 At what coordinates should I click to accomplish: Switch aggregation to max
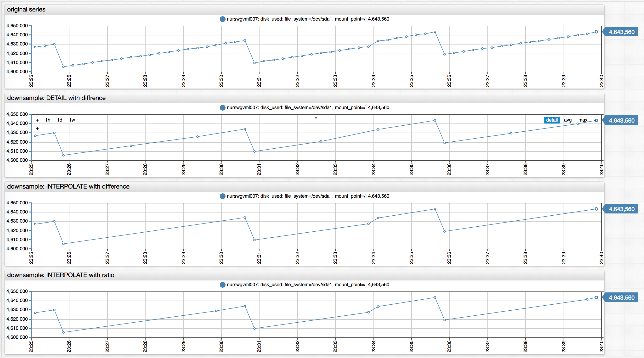(x=582, y=120)
